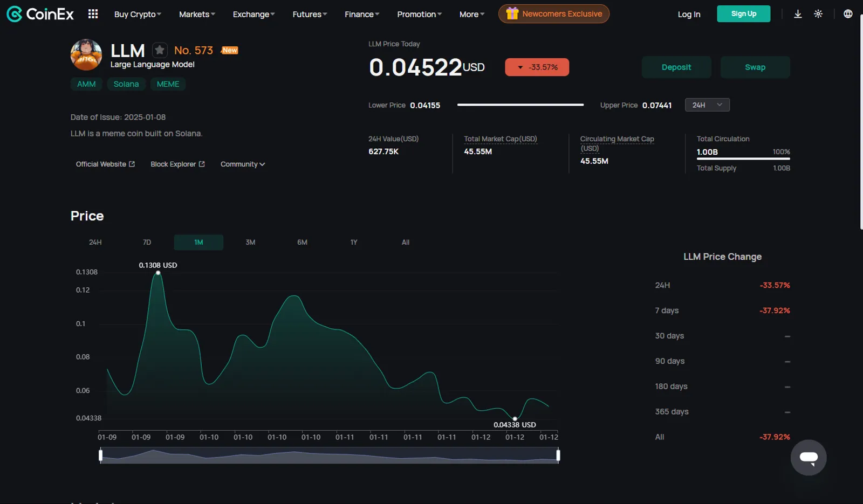Expand the Community links dropdown
The width and height of the screenshot is (863, 504).
coord(243,164)
